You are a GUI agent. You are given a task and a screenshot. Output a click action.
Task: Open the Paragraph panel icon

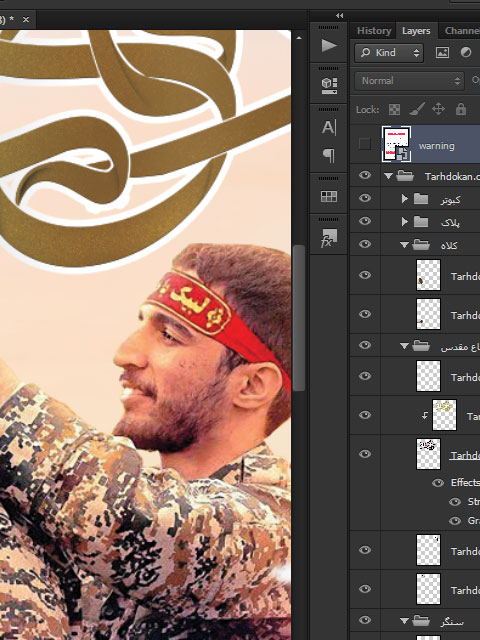(329, 156)
